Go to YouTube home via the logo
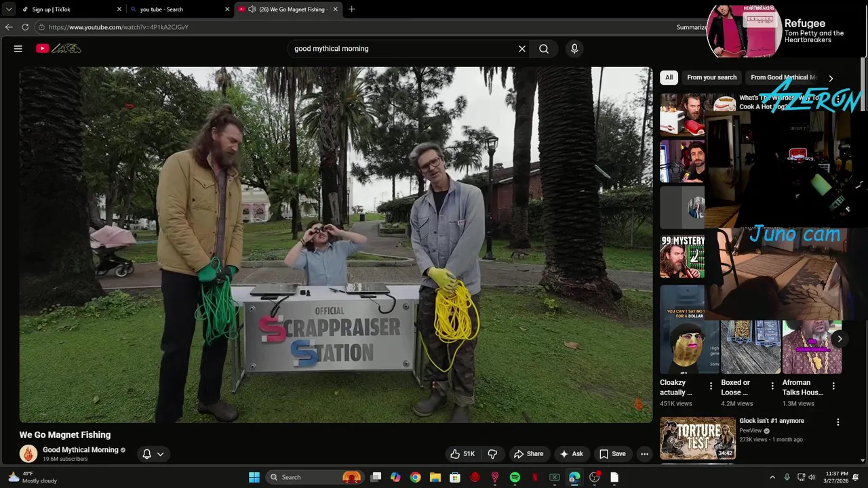This screenshot has width=868, height=488. pos(58,49)
